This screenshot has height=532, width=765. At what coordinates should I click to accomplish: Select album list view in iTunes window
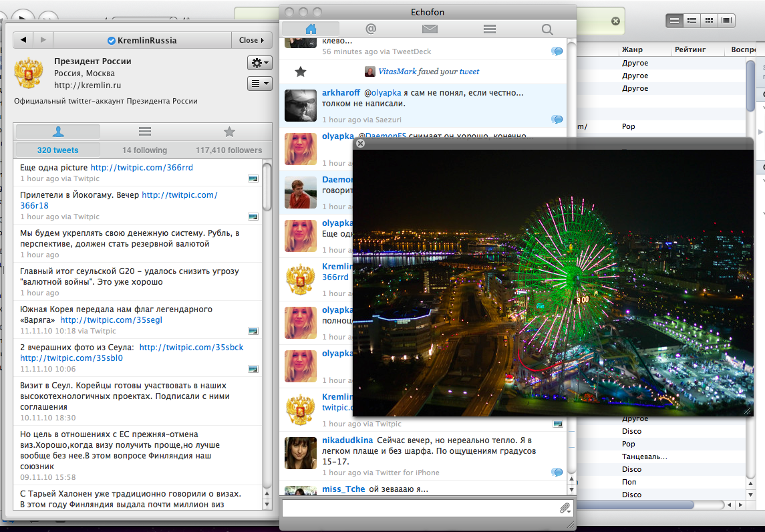click(x=692, y=21)
